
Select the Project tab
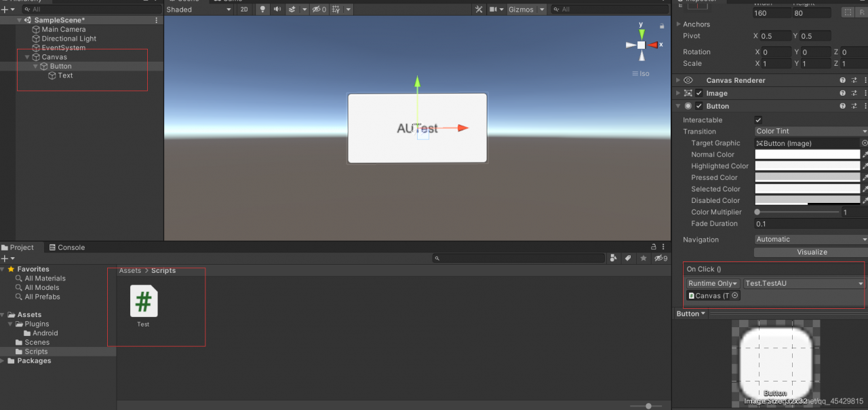[18, 248]
